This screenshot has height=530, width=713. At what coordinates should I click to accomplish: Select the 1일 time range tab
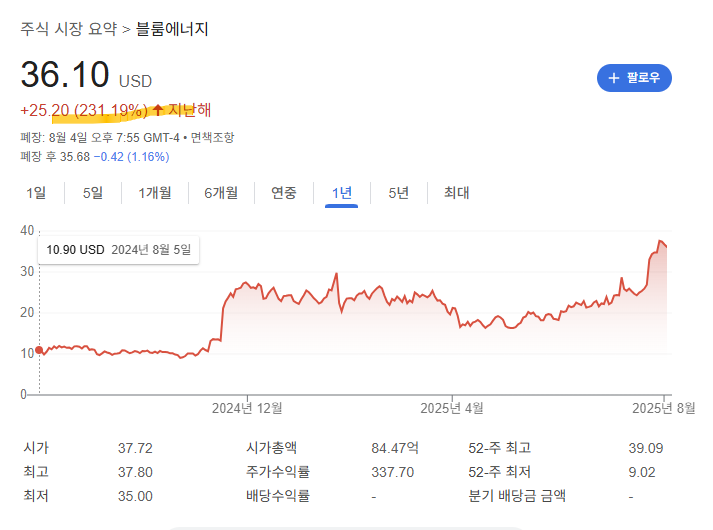pos(36,193)
